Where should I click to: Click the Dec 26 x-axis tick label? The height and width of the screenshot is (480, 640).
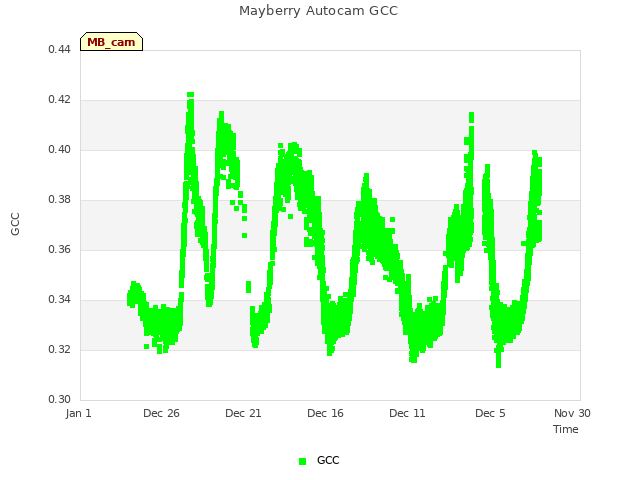[x=161, y=413]
